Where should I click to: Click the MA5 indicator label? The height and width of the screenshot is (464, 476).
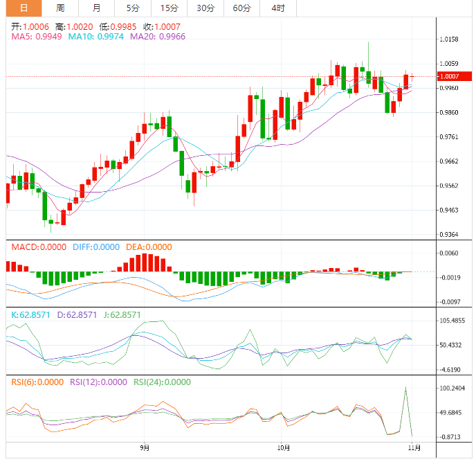click(35, 37)
